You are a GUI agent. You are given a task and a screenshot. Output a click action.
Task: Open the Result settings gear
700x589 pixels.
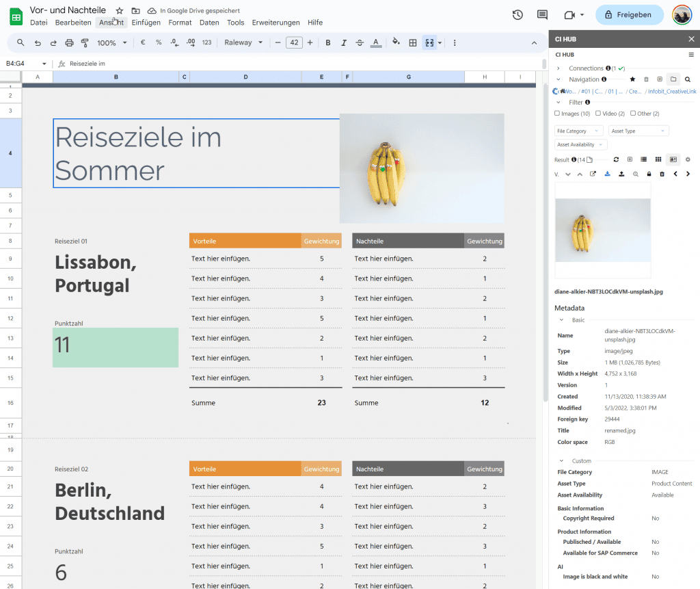tap(687, 159)
